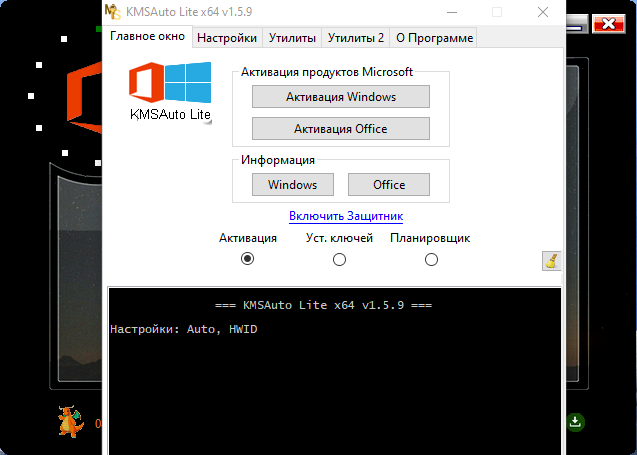Click the green download icon at bottom right
637x455 pixels.
(x=576, y=422)
